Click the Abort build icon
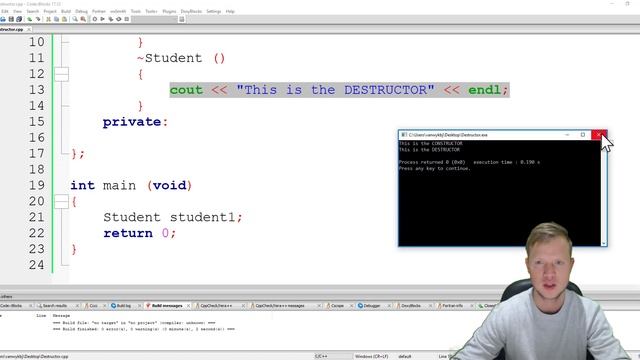Image resolution: width=640 pixels, height=360 pixels. click(127, 19)
